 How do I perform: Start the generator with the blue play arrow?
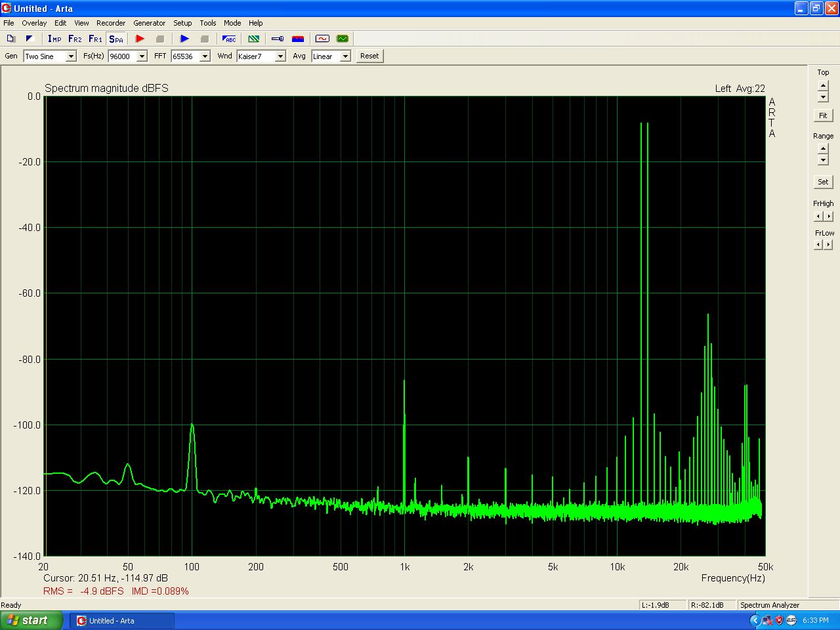tap(184, 39)
